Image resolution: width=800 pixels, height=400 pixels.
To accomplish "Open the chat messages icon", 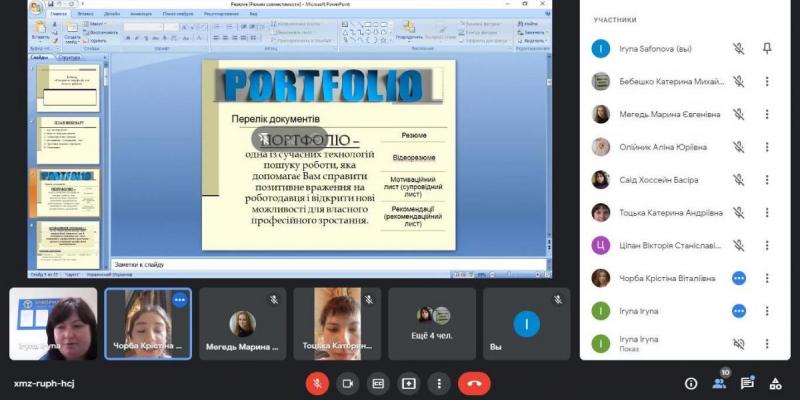I will [x=747, y=383].
